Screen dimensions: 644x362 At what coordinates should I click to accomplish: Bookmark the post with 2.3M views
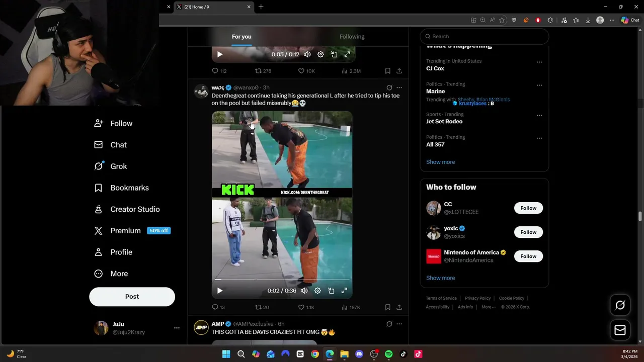point(387,71)
